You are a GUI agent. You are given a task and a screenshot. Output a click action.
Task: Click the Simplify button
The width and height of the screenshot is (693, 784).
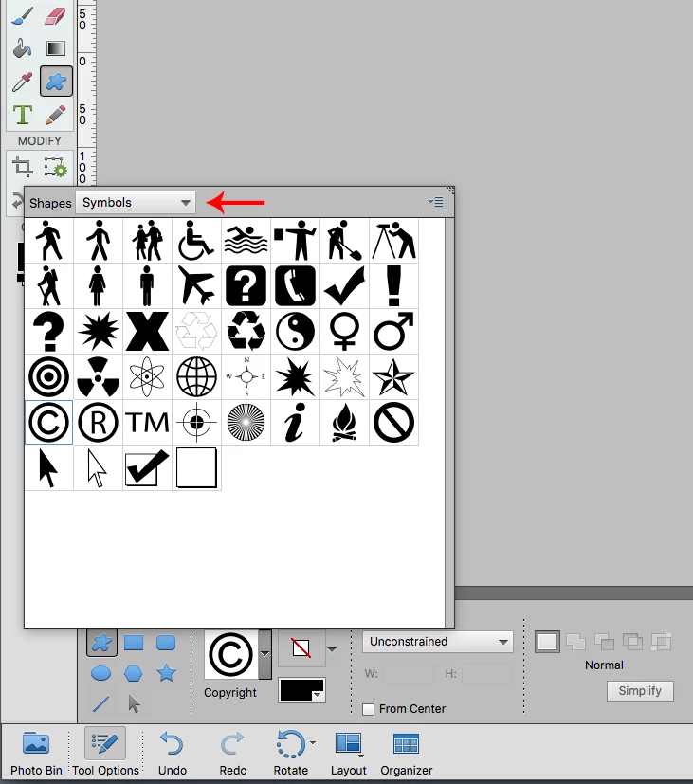[640, 690]
